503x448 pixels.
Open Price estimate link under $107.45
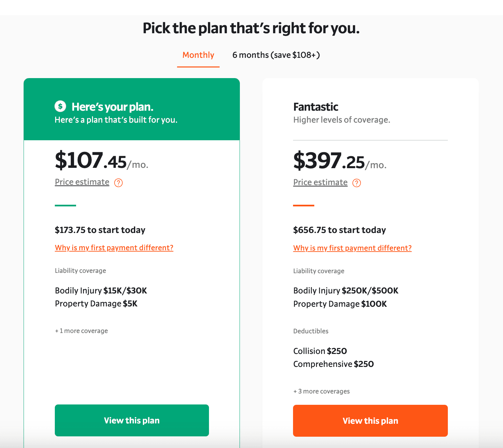coord(82,182)
